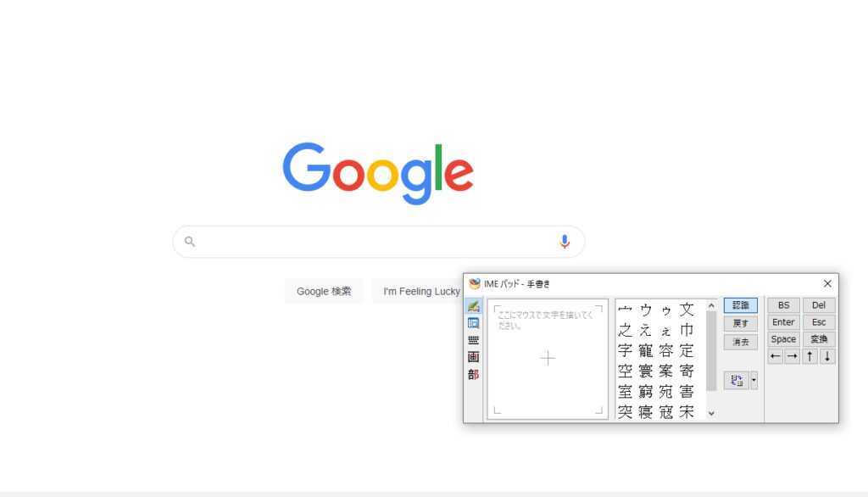This screenshot has height=497, width=868.
Task: Select candidate character 巾
Action: coord(687,330)
